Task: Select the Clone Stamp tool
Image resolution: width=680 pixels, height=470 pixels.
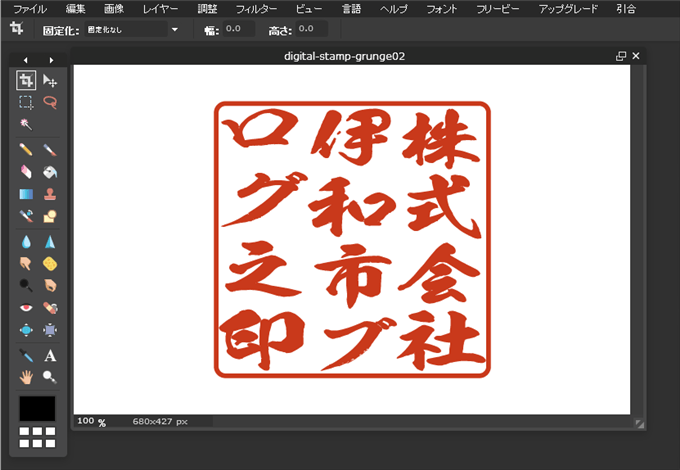Action: pyautogui.click(x=50, y=194)
